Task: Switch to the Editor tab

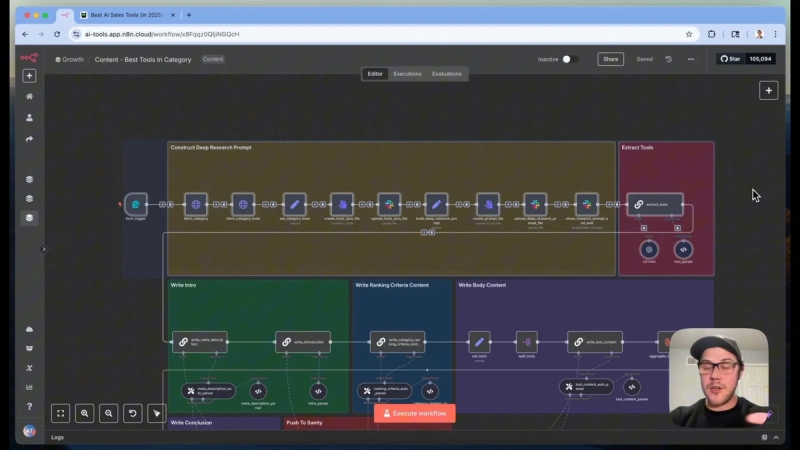Action: [x=375, y=74]
